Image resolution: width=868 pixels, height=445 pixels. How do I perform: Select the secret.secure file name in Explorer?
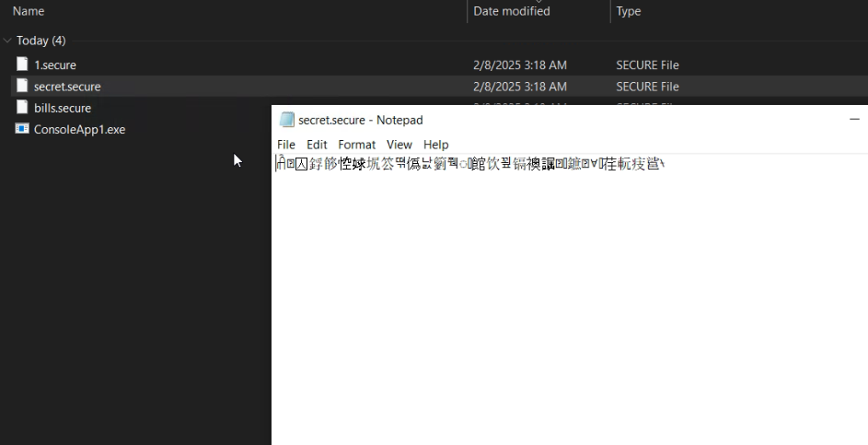pos(67,87)
